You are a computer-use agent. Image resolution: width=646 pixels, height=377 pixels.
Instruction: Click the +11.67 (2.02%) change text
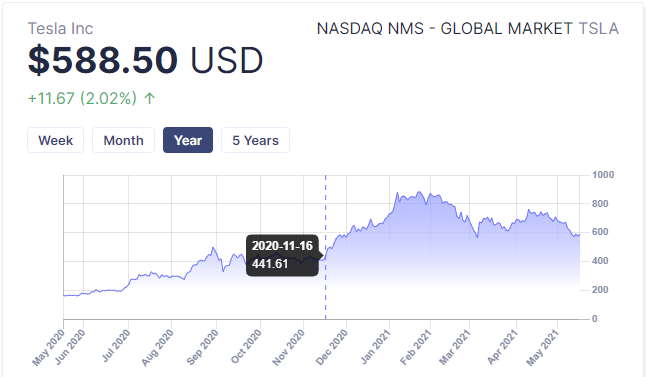(x=82, y=98)
